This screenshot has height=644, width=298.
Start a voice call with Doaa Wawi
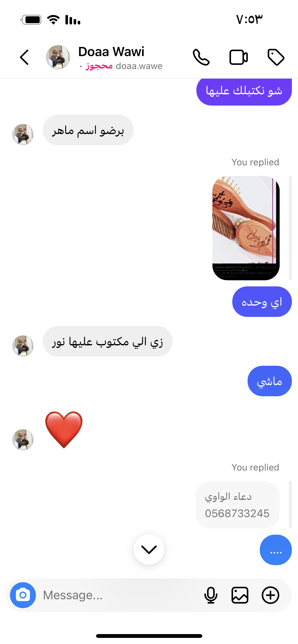[x=201, y=57]
